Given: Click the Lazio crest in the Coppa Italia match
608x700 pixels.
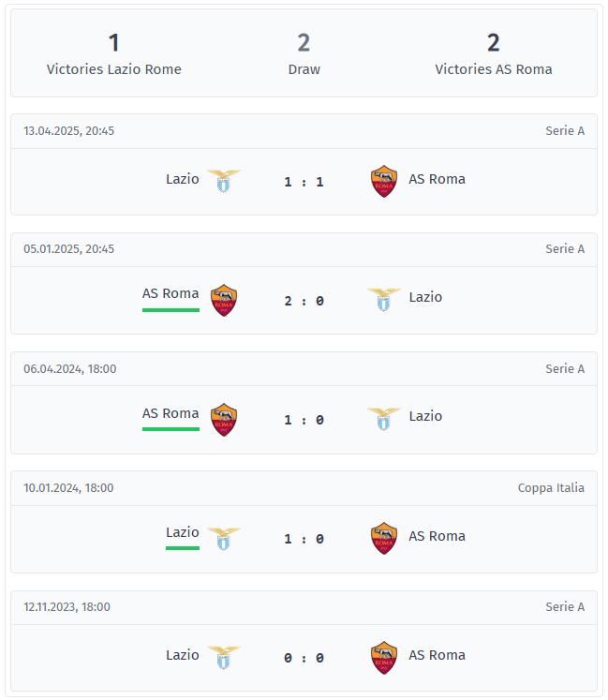Looking at the screenshot, I should (224, 539).
